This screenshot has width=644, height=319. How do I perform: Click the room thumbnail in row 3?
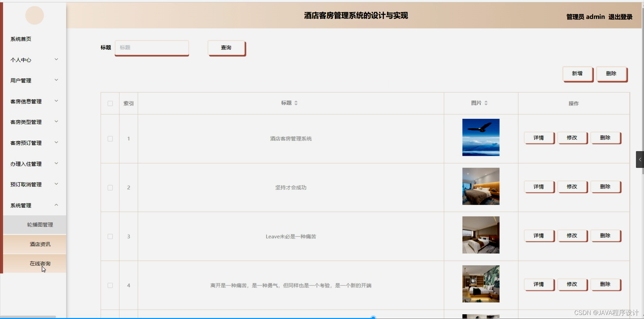tap(481, 235)
